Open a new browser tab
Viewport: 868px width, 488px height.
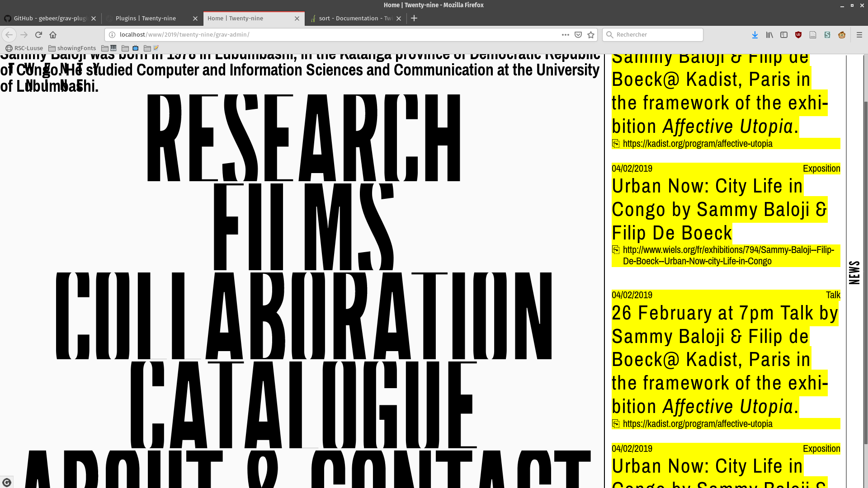(x=414, y=19)
